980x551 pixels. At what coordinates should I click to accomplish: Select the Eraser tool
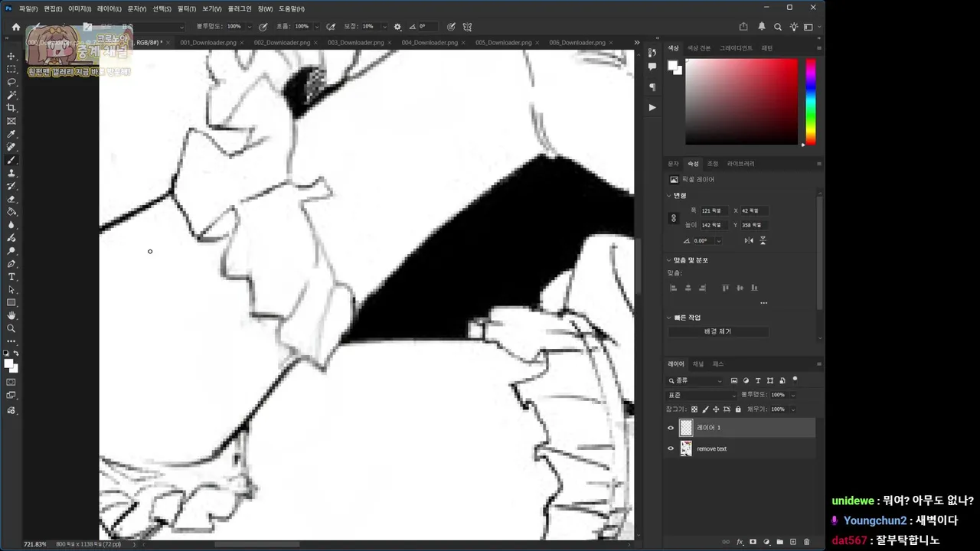tap(11, 199)
